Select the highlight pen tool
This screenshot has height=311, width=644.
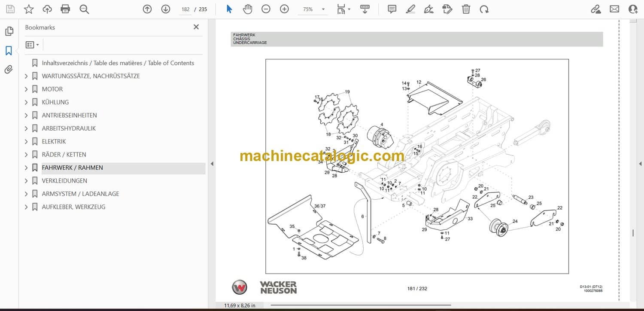(x=410, y=9)
